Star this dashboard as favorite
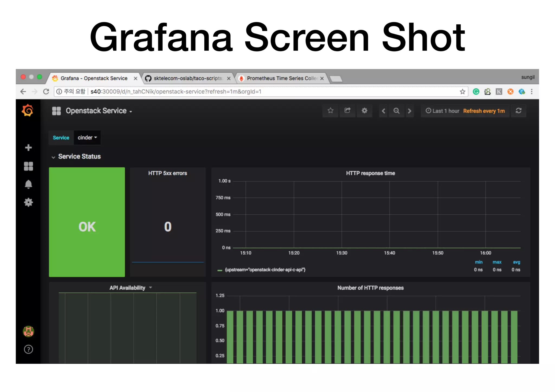This screenshot has height=392, width=555. pos(330,111)
